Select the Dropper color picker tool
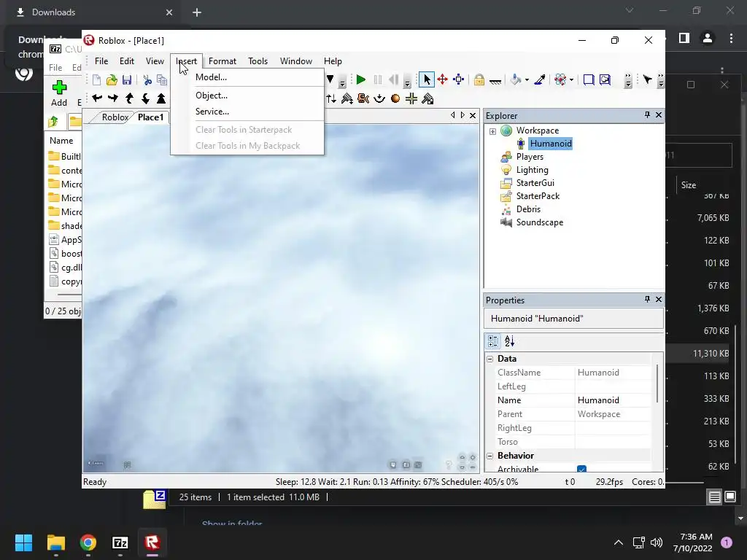Image resolution: width=747 pixels, height=560 pixels. click(x=540, y=79)
